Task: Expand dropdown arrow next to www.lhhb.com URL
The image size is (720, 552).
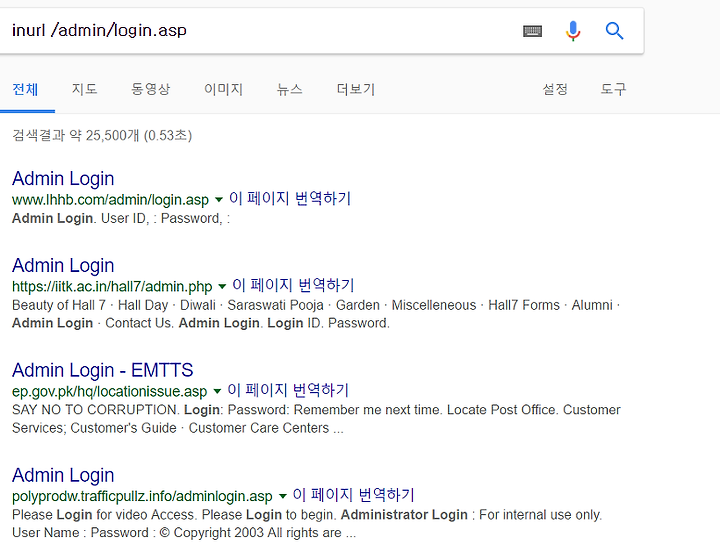Action: [219, 200]
